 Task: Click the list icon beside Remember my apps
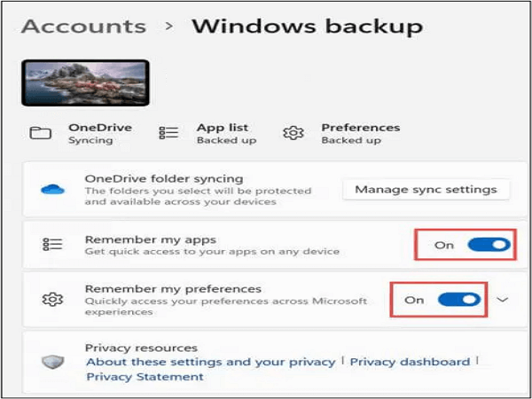[x=52, y=245]
